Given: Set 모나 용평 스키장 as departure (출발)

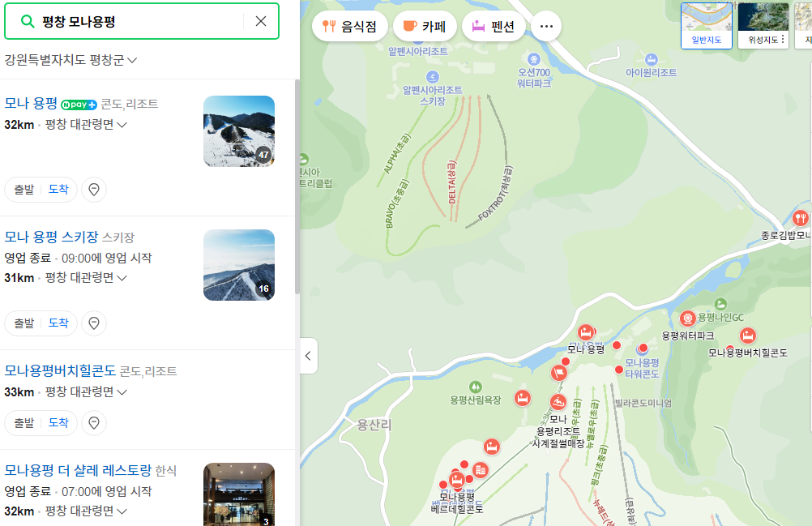Looking at the screenshot, I should click(24, 323).
